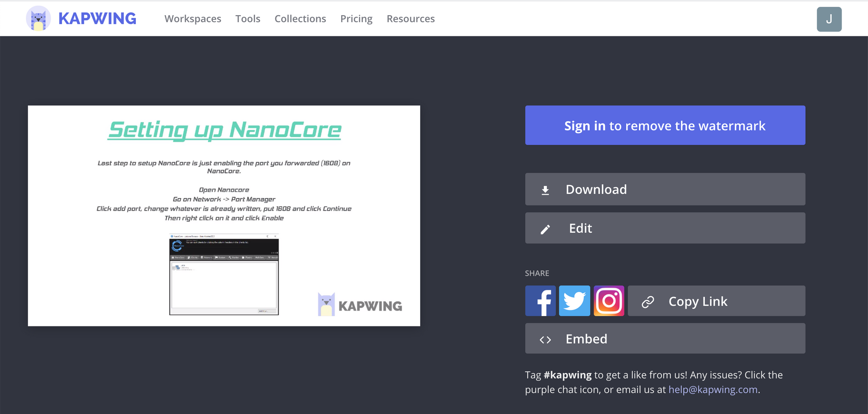The width and height of the screenshot is (868, 414).
Task: Click the Kapwing watermark on the preview
Action: point(360,305)
